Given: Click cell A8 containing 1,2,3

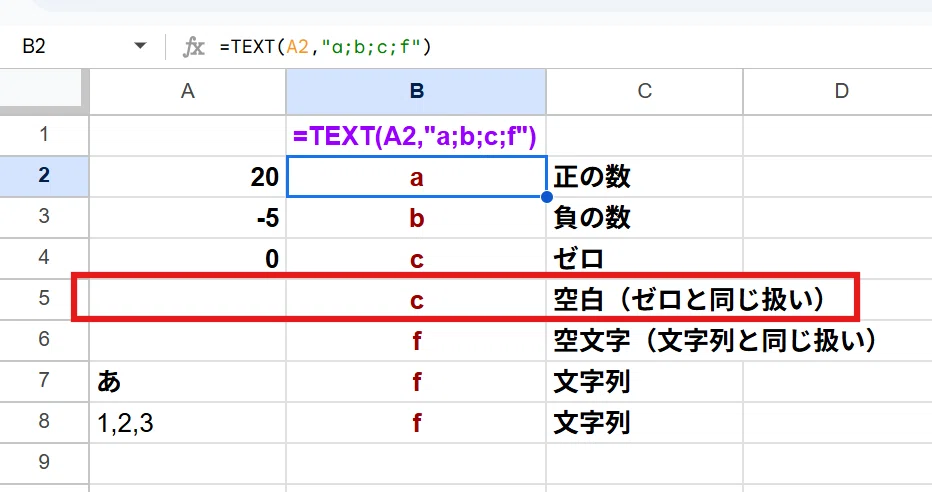Looking at the screenshot, I should click(x=188, y=422).
